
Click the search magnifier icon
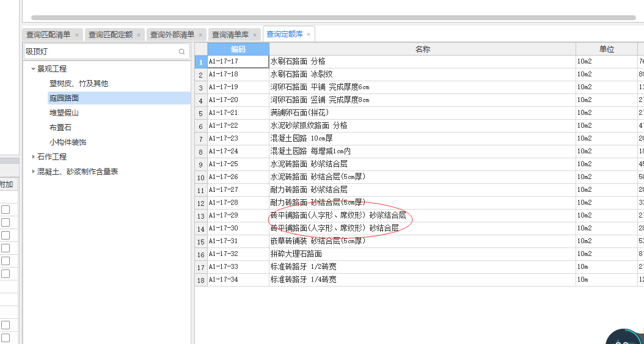(181, 52)
